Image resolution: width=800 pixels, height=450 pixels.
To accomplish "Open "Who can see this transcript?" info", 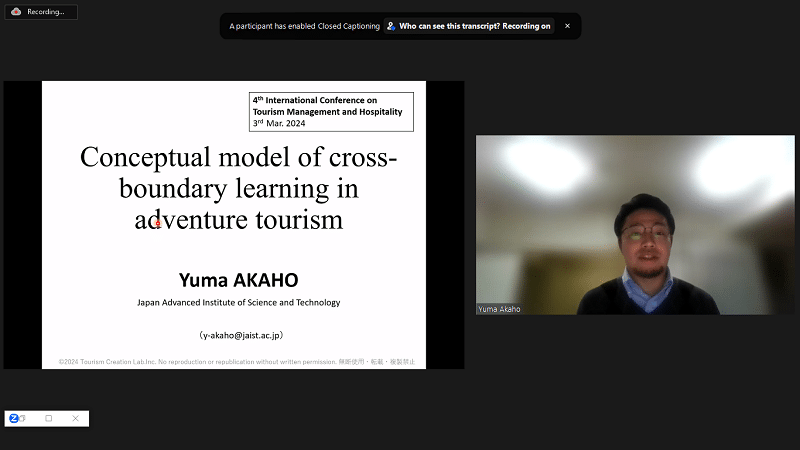I will (x=475, y=26).
